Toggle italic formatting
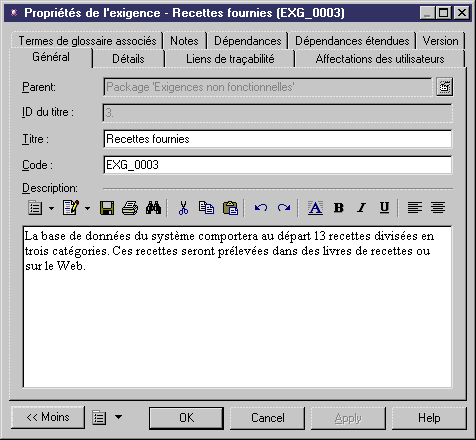 pyautogui.click(x=361, y=208)
